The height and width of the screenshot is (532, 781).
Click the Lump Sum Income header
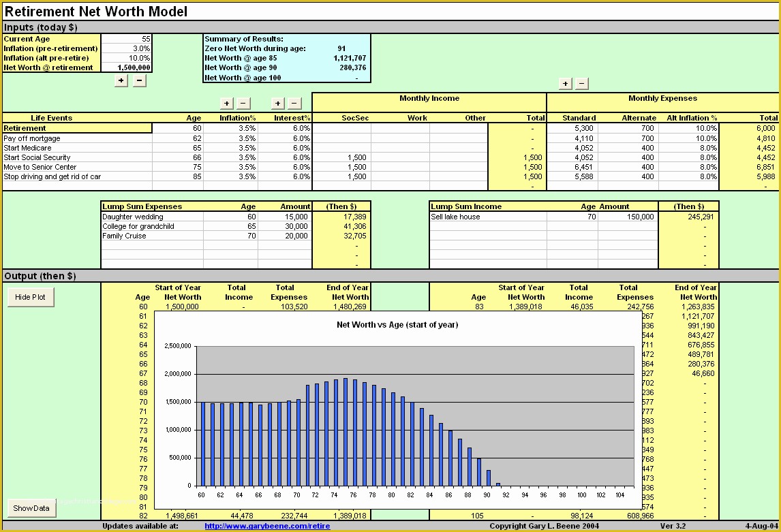pyautogui.click(x=466, y=206)
